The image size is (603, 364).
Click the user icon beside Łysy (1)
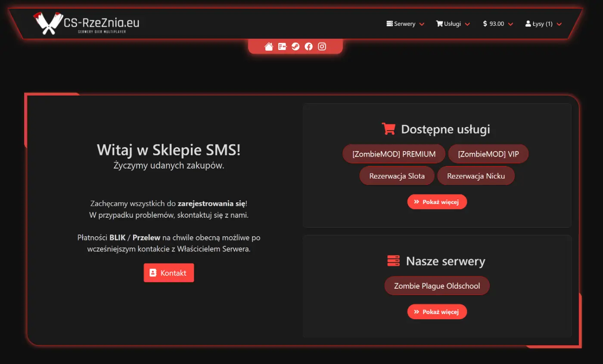click(x=528, y=24)
